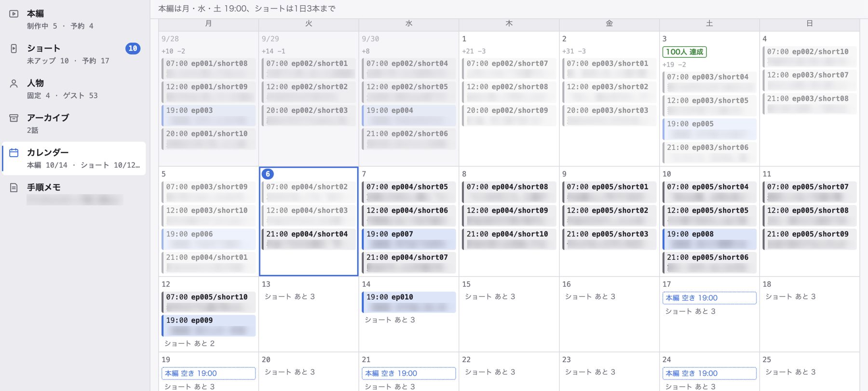Open 07:00 ep004/short08 entry

(509, 192)
